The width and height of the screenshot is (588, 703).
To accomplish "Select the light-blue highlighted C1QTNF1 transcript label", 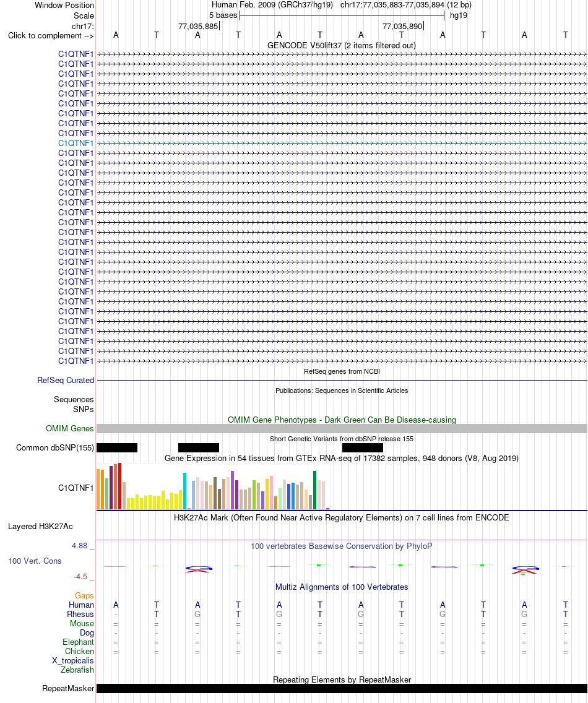I will tap(76, 143).
